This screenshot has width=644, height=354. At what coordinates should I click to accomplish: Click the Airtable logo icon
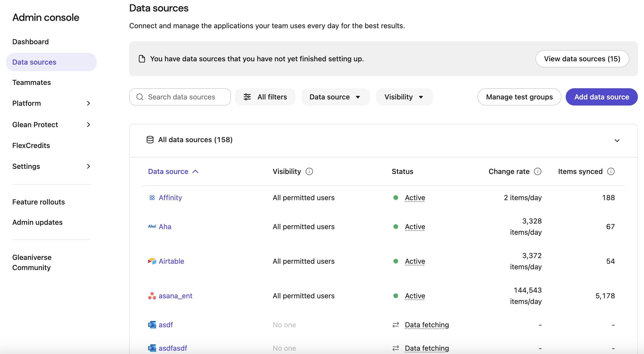point(152,261)
